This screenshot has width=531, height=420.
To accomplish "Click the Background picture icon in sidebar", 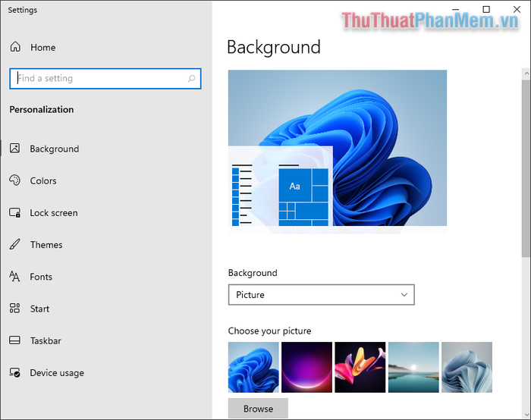I will pos(14,149).
